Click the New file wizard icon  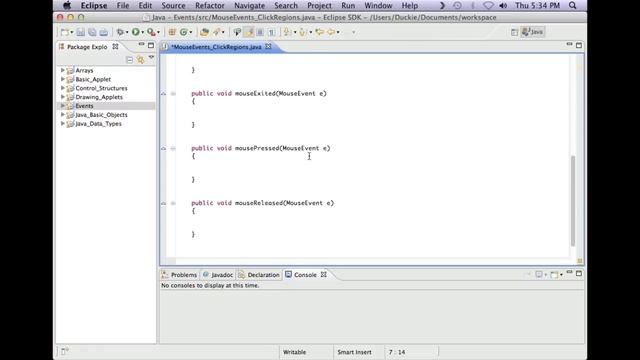tap(64, 32)
